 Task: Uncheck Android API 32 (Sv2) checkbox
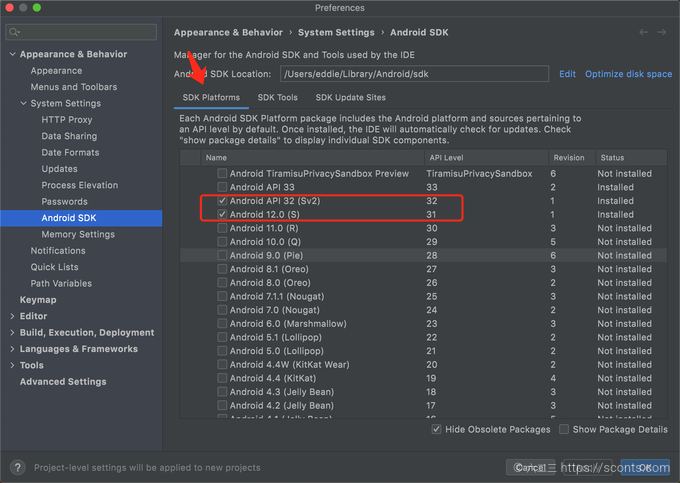222,201
